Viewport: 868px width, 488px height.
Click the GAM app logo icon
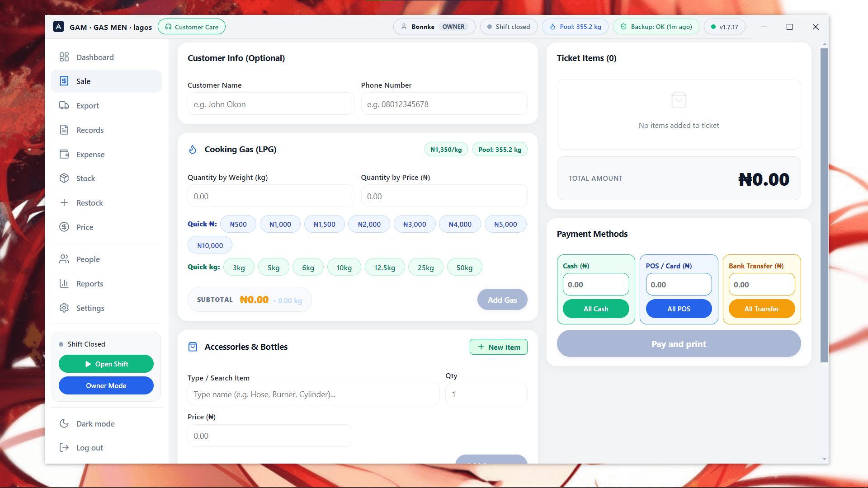click(x=58, y=27)
